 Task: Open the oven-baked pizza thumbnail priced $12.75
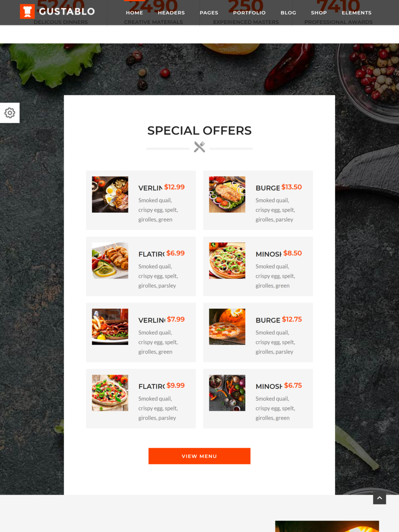227,327
